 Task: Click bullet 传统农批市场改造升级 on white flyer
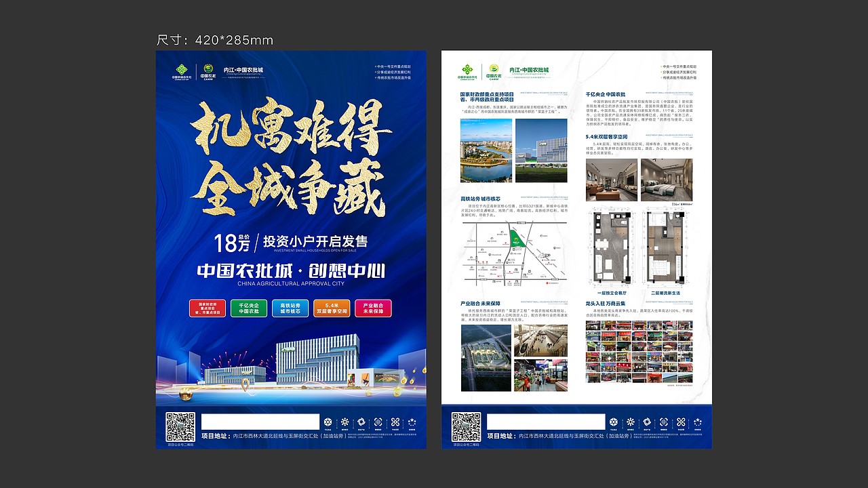tap(679, 77)
